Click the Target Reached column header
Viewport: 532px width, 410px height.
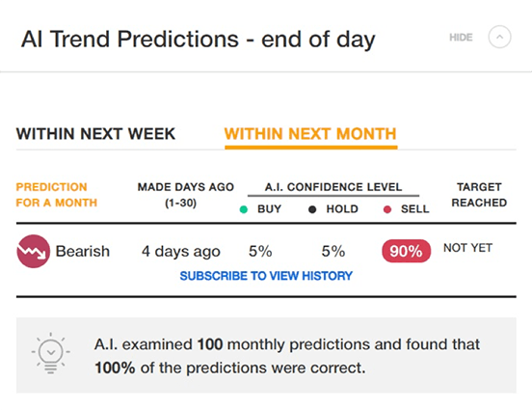pos(479,195)
